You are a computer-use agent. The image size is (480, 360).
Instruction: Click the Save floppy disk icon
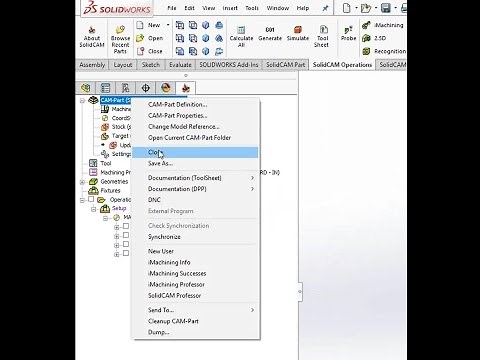click(x=386, y=8)
